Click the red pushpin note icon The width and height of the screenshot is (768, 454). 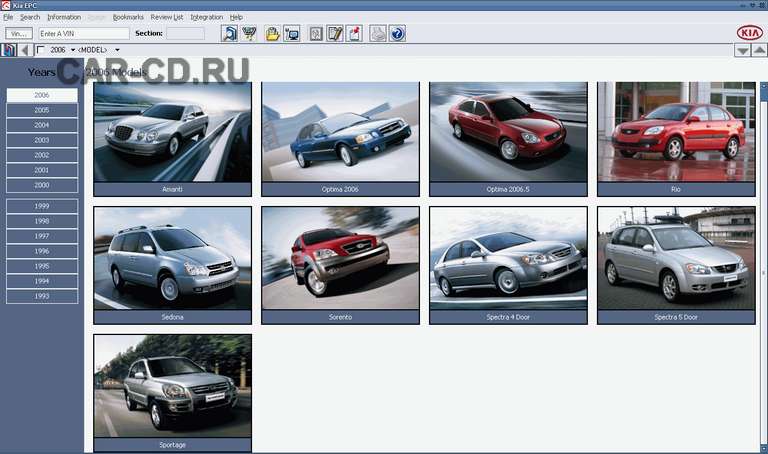[355, 33]
